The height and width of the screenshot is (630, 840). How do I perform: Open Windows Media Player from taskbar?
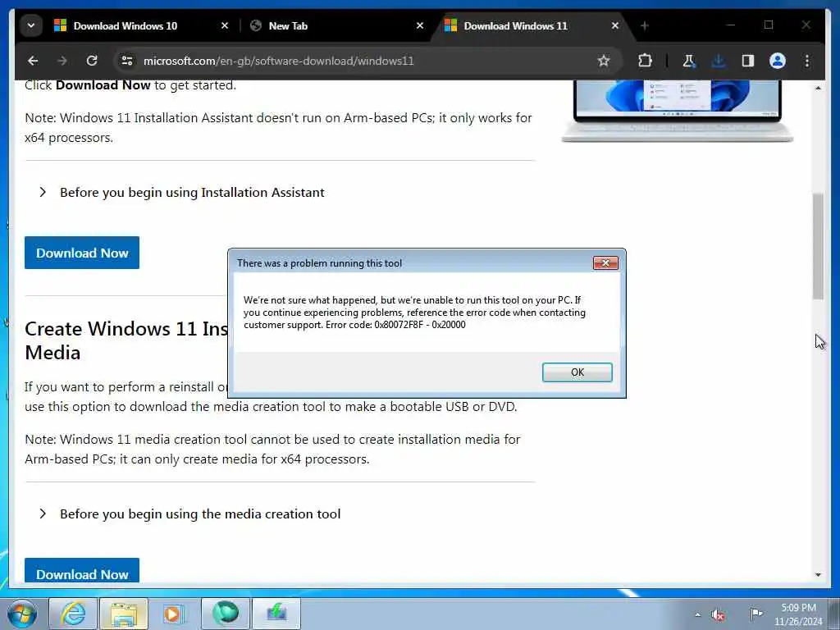[174, 614]
